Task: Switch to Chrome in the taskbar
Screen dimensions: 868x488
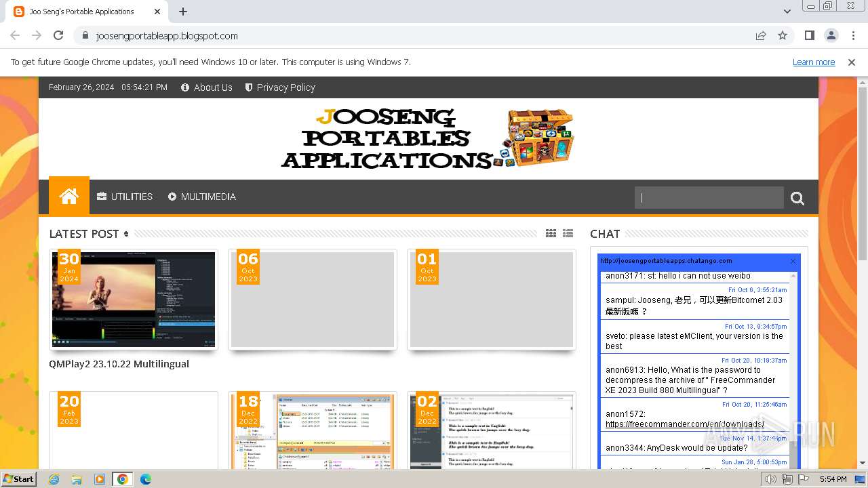Action: [123, 479]
